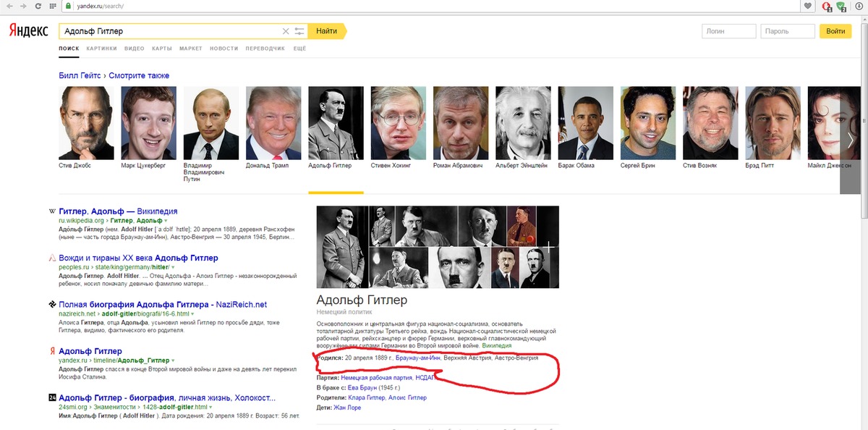Open advanced search settings icon
Viewport: 868px width, 430px height.
click(x=299, y=31)
